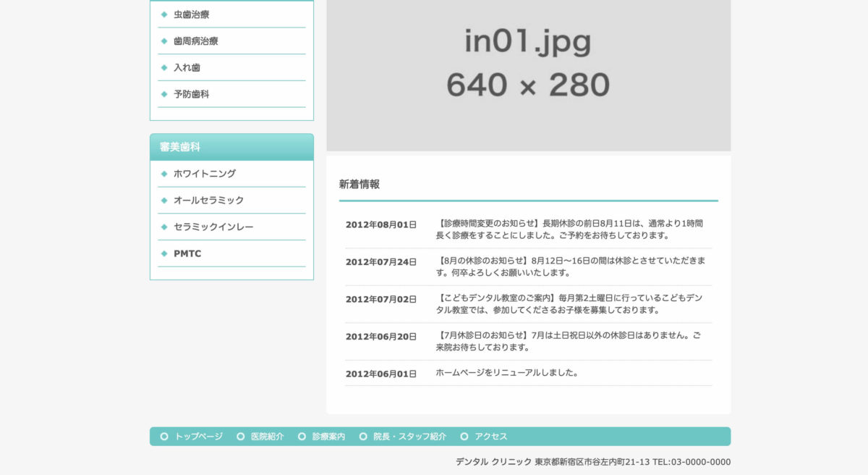
Task: Click the 審美歯科 section header
Action: pos(231,147)
